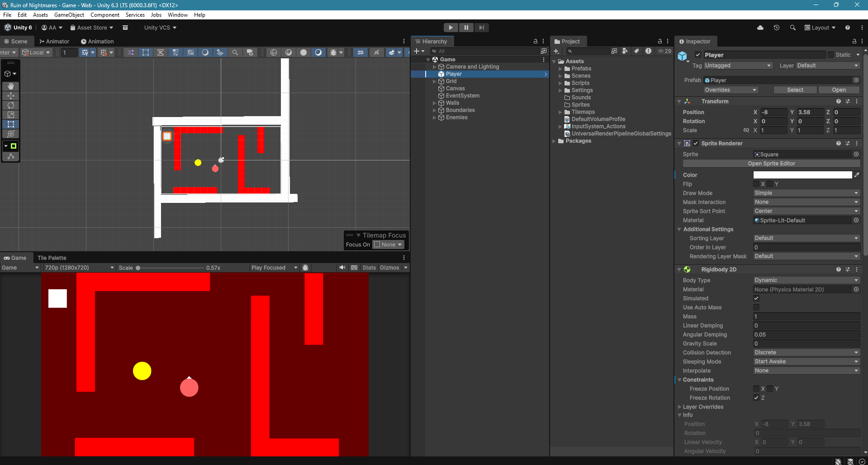Select the Hand tool in Scene toolbar
868x465 pixels.
(10, 86)
